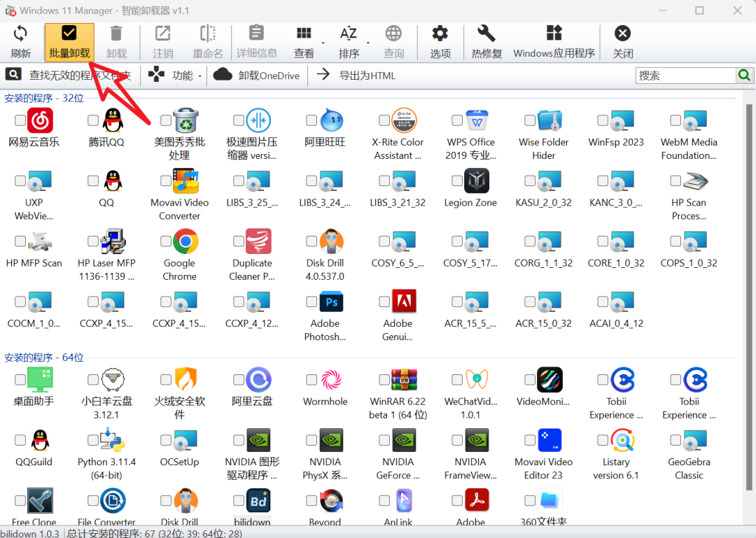Select the Movavi Video Converter icon
Screen dimensions: 756x538
click(x=185, y=180)
